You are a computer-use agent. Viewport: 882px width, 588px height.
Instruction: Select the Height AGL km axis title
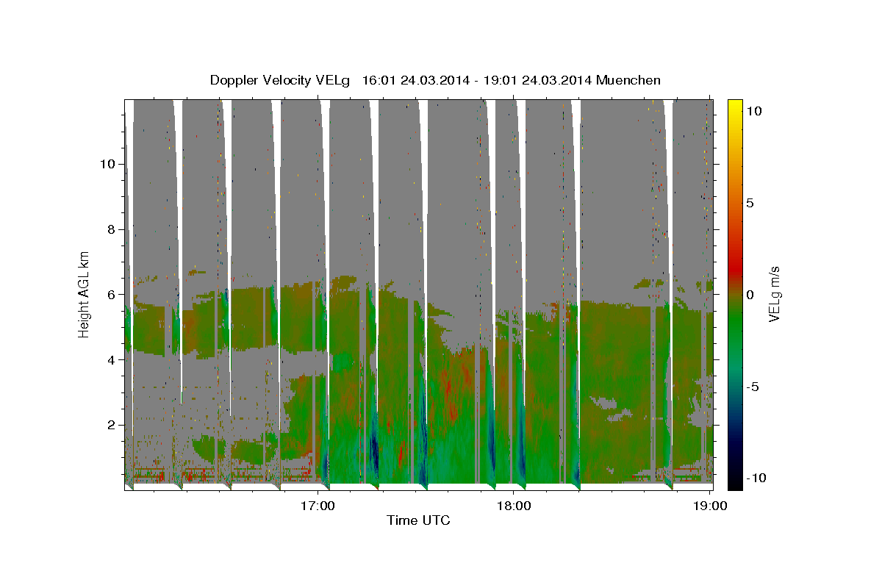click(x=85, y=294)
